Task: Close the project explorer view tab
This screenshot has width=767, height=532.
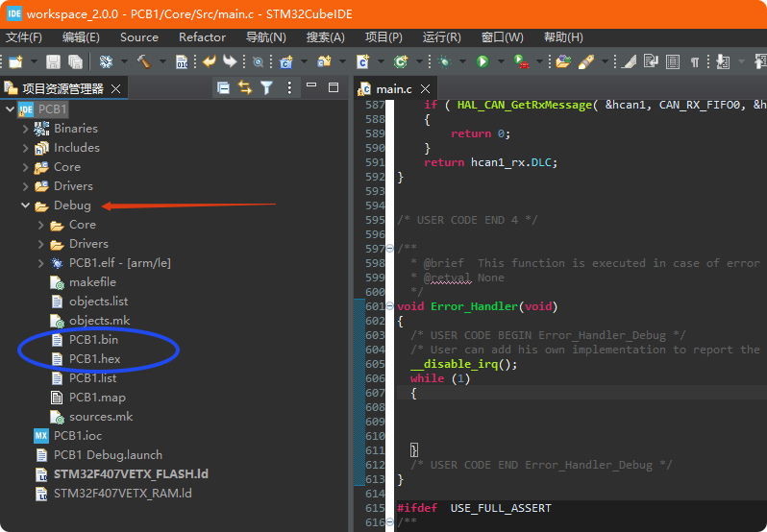Action: (x=116, y=88)
